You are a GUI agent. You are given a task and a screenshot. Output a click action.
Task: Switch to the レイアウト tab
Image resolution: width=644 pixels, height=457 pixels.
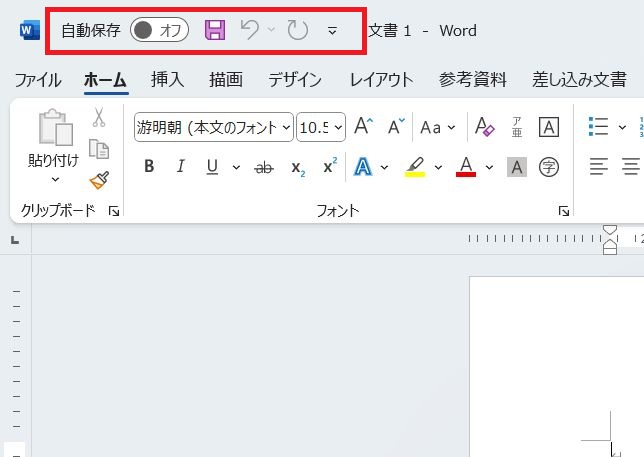click(x=381, y=80)
